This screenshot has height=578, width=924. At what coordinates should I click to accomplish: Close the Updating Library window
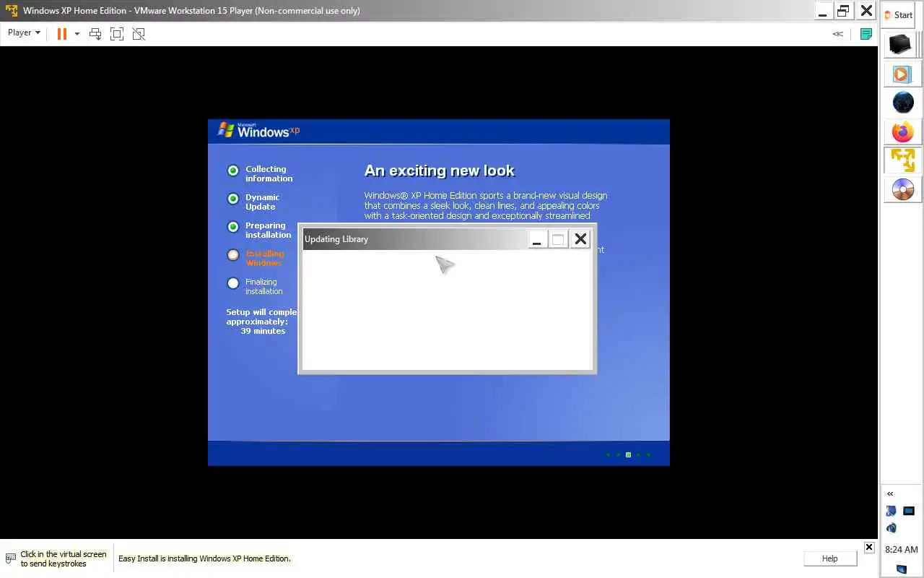[x=580, y=239]
